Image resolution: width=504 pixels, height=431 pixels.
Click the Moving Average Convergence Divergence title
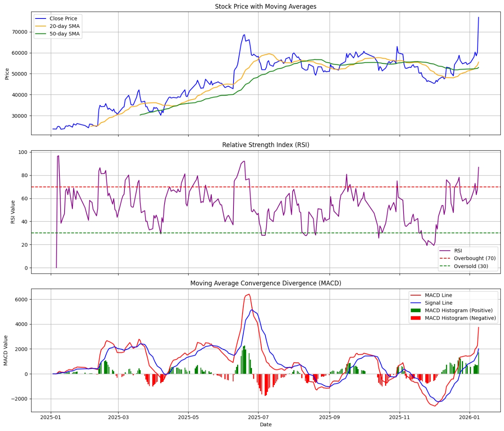click(265, 283)
